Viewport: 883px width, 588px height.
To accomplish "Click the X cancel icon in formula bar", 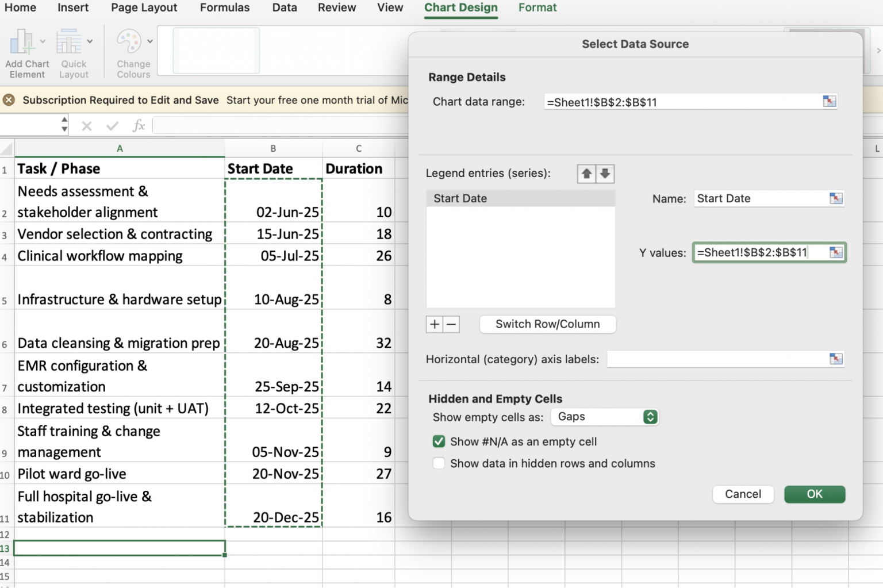I will [86, 125].
